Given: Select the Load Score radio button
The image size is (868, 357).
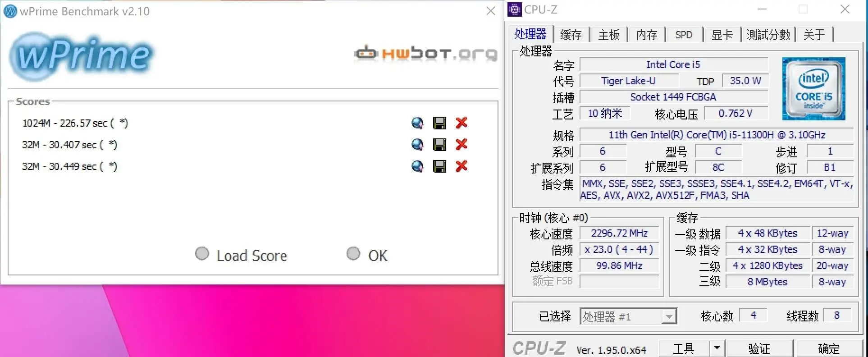Looking at the screenshot, I should [x=202, y=254].
